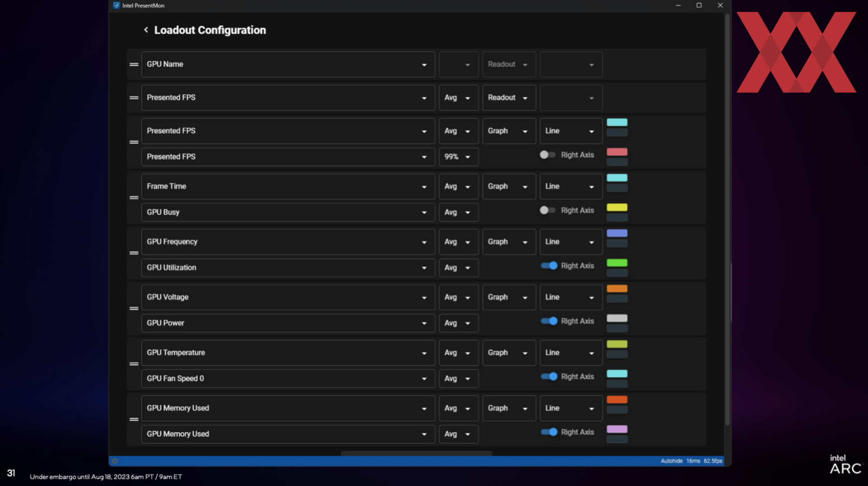868x486 pixels.
Task: Disable Right Axis for GPU Power
Action: coord(549,321)
